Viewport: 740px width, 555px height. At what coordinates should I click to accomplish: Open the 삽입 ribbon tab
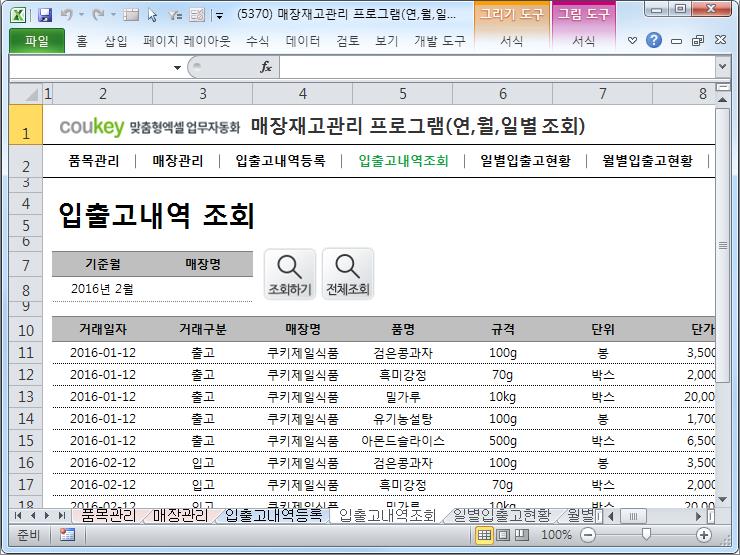tap(116, 41)
